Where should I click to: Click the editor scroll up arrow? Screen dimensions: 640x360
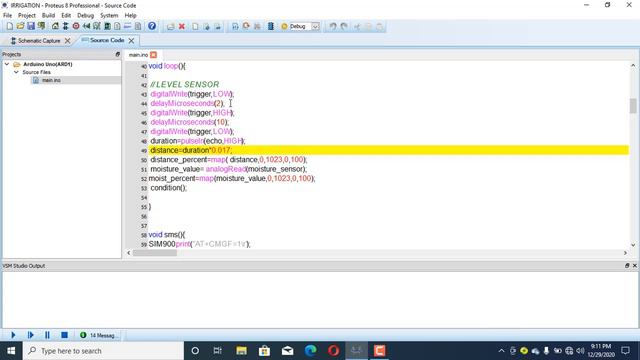[x=633, y=65]
